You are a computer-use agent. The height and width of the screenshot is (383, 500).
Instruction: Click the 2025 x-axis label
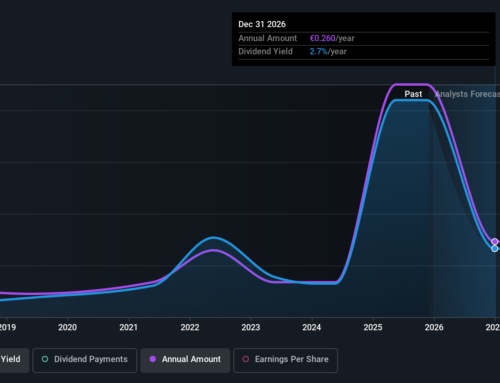pos(373,327)
